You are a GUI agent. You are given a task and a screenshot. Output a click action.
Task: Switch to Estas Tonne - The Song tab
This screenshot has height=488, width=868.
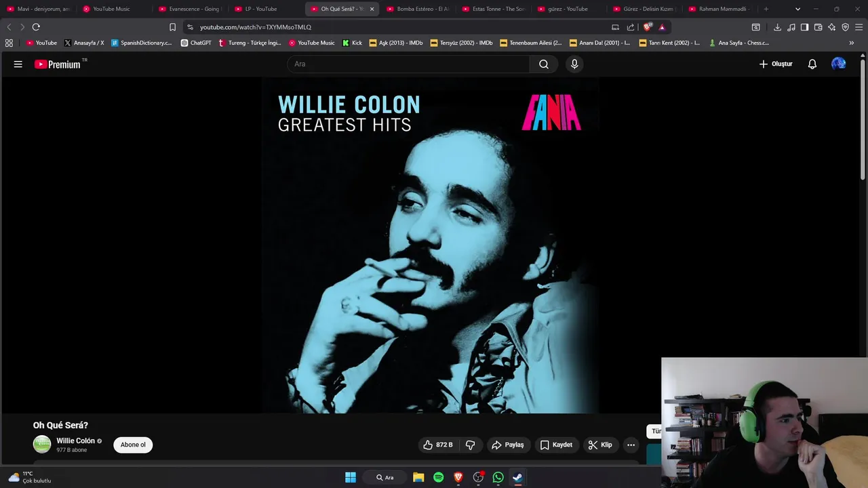click(x=494, y=9)
